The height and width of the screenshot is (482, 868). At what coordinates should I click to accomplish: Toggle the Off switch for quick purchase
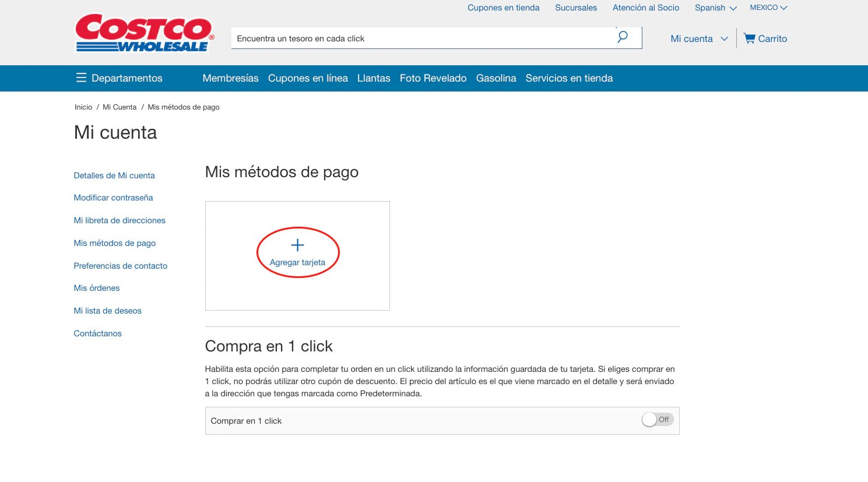pos(657,420)
